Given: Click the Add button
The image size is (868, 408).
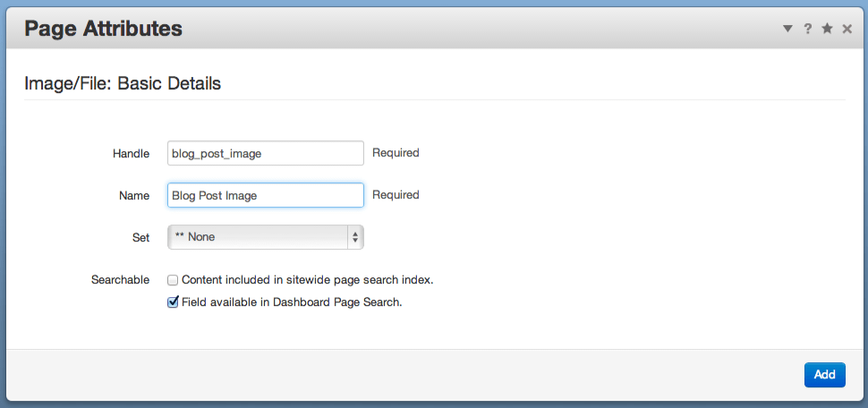Looking at the screenshot, I should tap(825, 375).
